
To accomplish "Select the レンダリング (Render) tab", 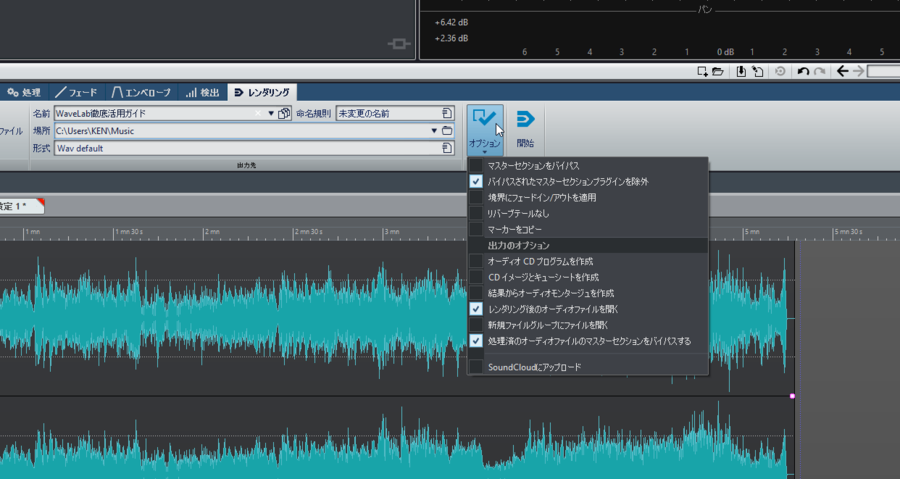I will click(262, 92).
